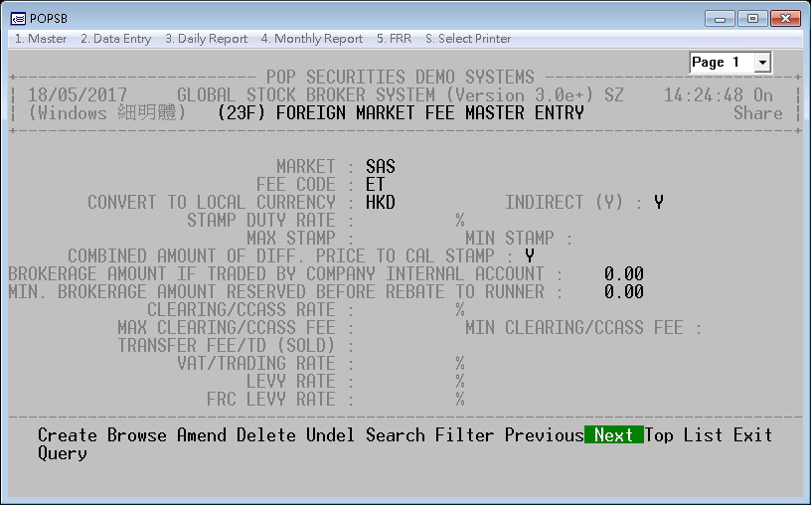Viewport: 812px width, 505px height.
Task: Click internal account brokerage amount 0.00
Action: pos(624,274)
